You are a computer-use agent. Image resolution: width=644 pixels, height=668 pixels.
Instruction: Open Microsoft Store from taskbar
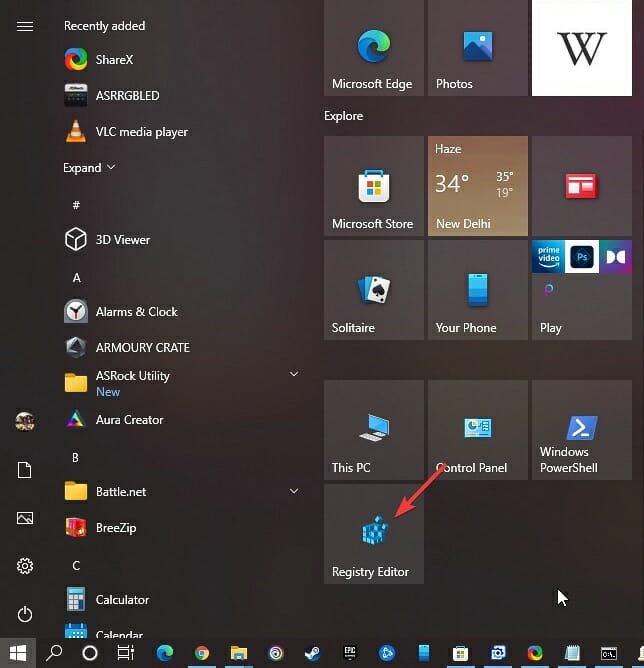click(460, 653)
